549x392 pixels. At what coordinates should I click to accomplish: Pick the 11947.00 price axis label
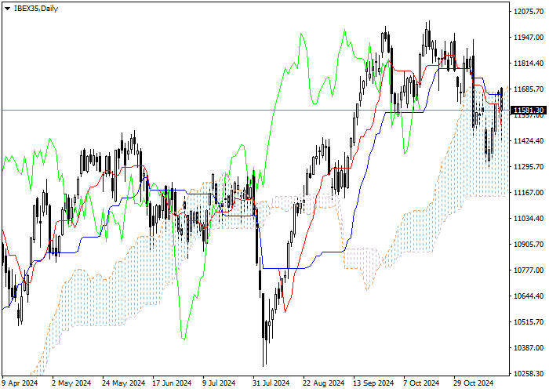pos(529,38)
